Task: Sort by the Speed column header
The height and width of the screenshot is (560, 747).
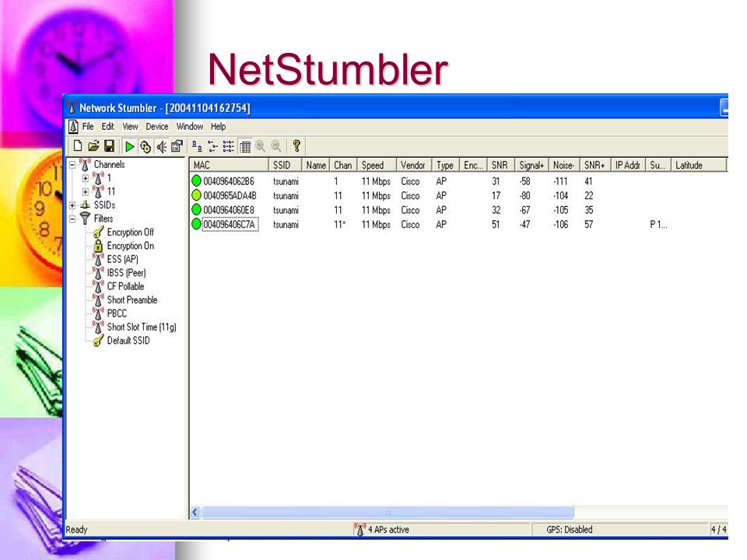Action: coord(377,165)
